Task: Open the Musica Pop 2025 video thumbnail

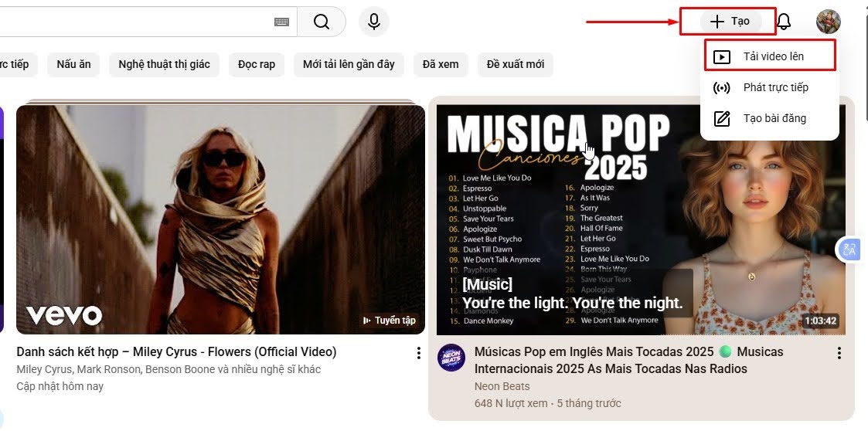Action: (x=641, y=219)
